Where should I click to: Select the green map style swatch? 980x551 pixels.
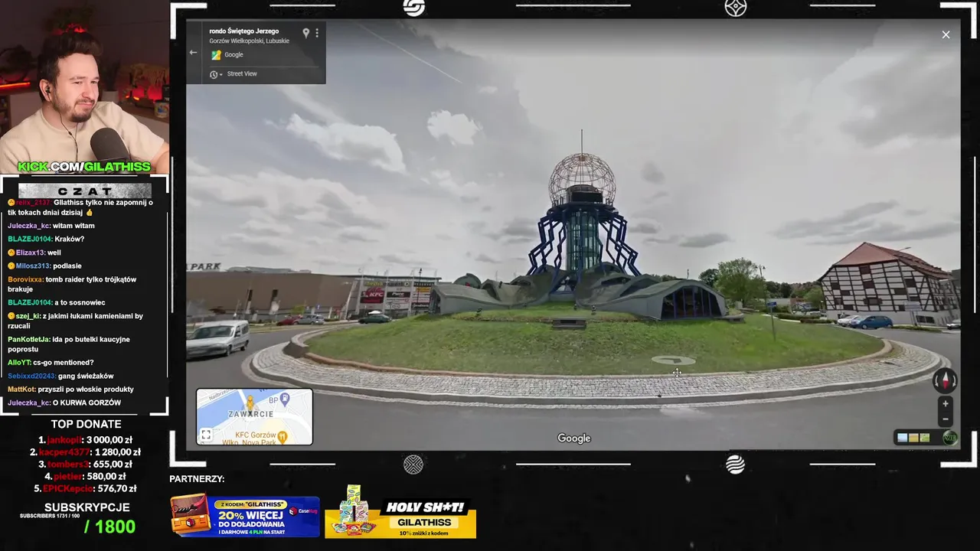click(x=925, y=438)
